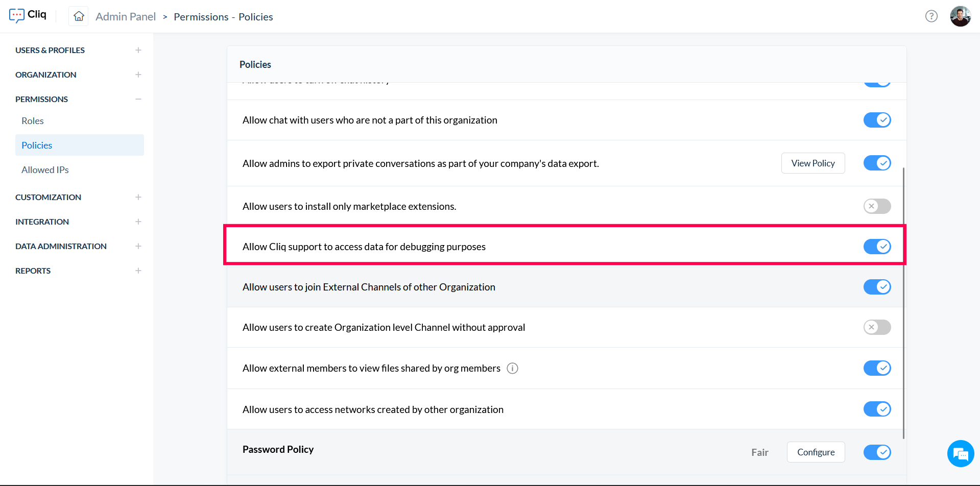Click REPORTS menu heading
The height and width of the screenshot is (486, 980).
pyautogui.click(x=33, y=271)
